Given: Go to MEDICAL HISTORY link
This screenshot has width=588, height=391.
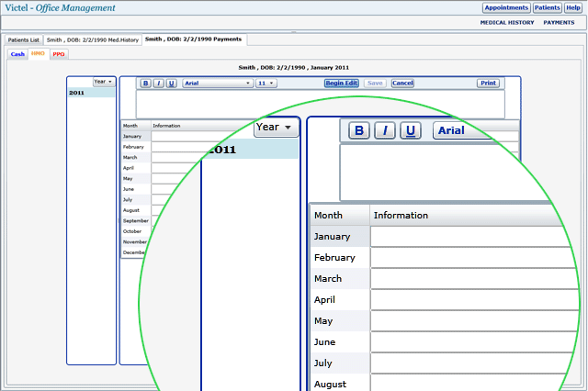Looking at the screenshot, I should coord(507,22).
